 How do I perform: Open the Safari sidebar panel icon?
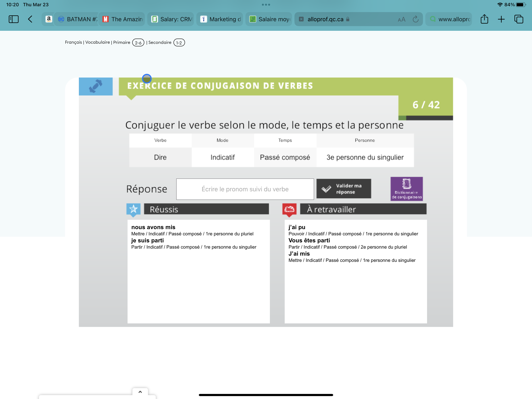(13, 19)
